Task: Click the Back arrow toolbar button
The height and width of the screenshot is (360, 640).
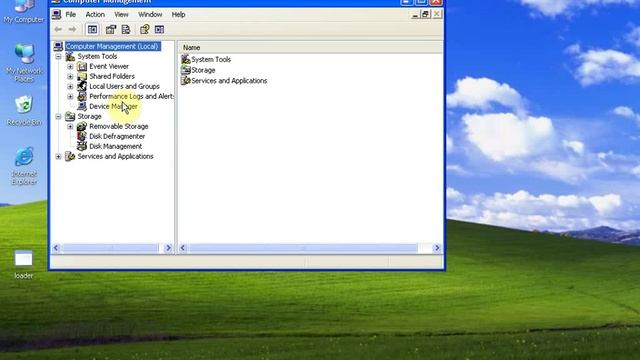Action: 58,29
